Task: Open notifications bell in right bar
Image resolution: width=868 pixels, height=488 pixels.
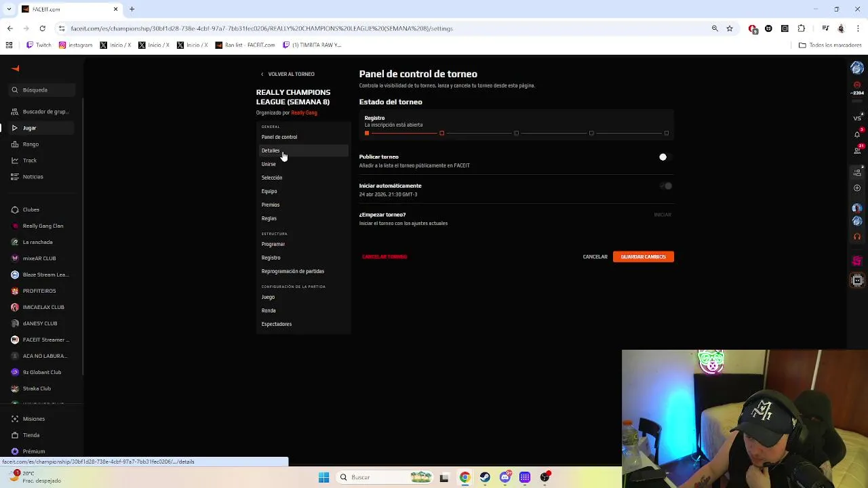Action: pyautogui.click(x=857, y=134)
